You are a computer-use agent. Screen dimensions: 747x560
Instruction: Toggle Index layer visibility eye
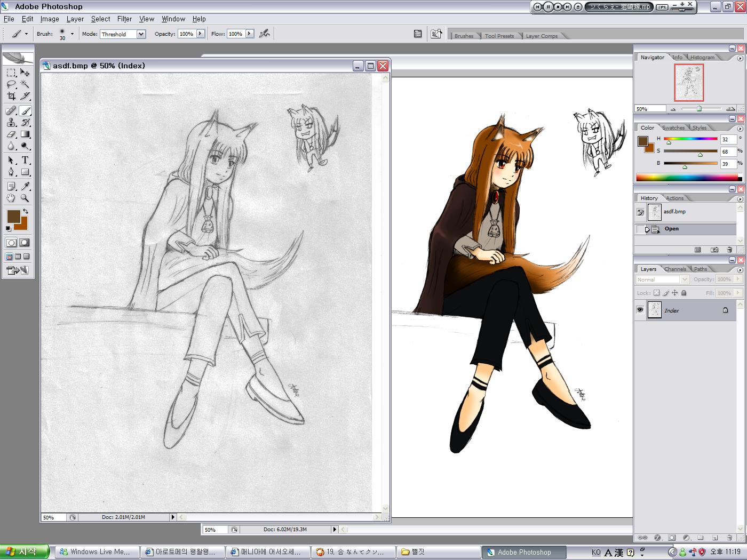[x=640, y=310]
